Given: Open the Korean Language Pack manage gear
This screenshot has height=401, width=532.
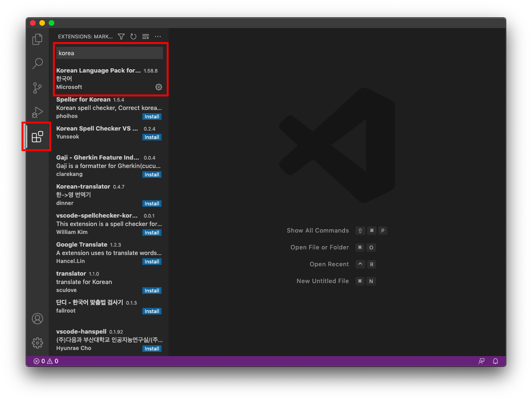Looking at the screenshot, I should [x=158, y=87].
